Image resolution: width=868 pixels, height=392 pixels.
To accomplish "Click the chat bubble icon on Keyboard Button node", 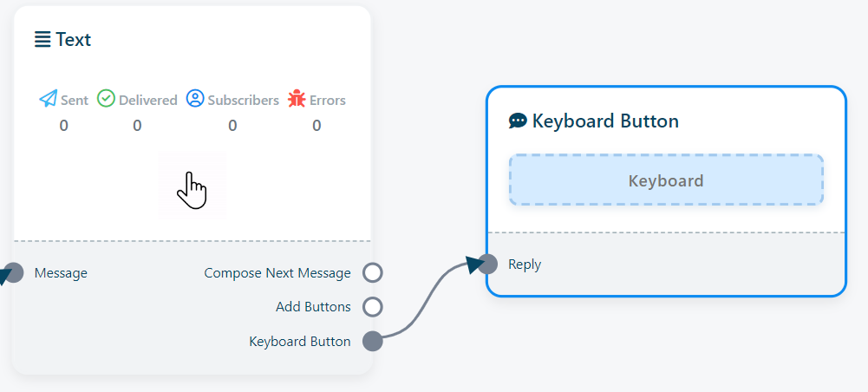I will [518, 121].
